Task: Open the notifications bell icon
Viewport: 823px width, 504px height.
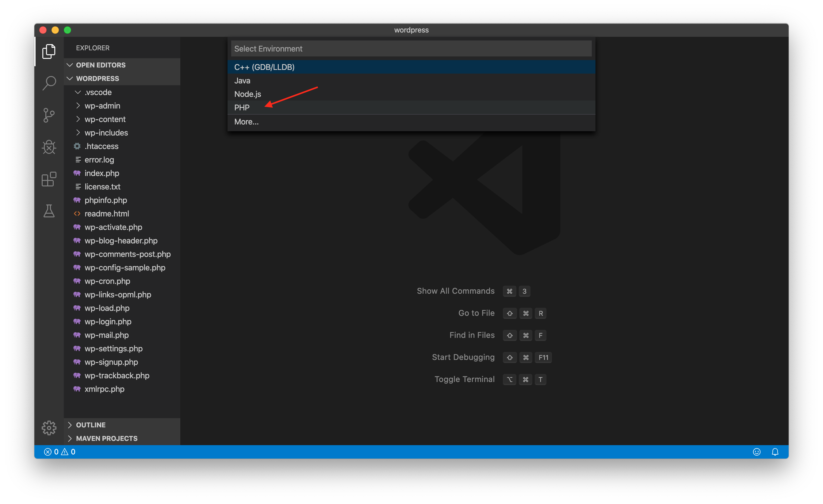Action: point(775,452)
